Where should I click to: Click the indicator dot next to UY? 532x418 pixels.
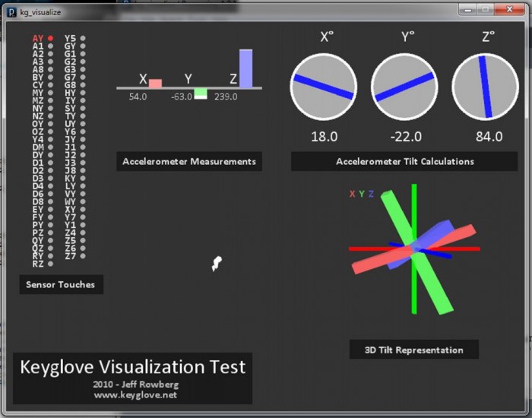pos(83,124)
